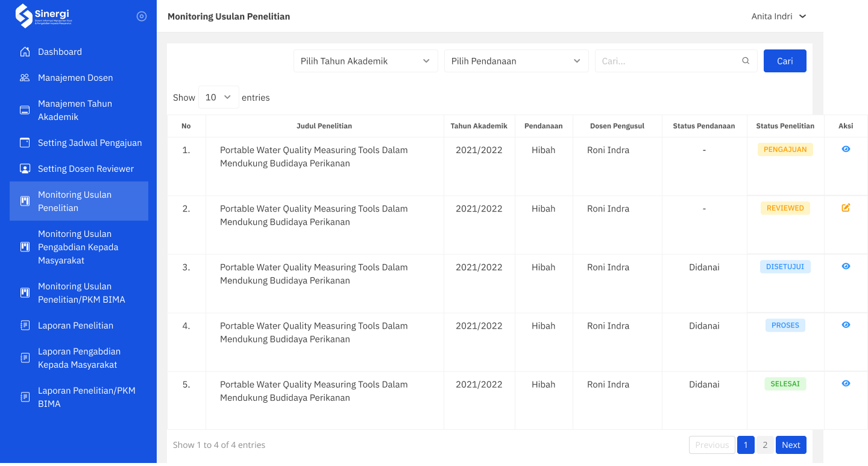
Task: View details of row 1 PENGAJUAN entry
Action: point(846,149)
